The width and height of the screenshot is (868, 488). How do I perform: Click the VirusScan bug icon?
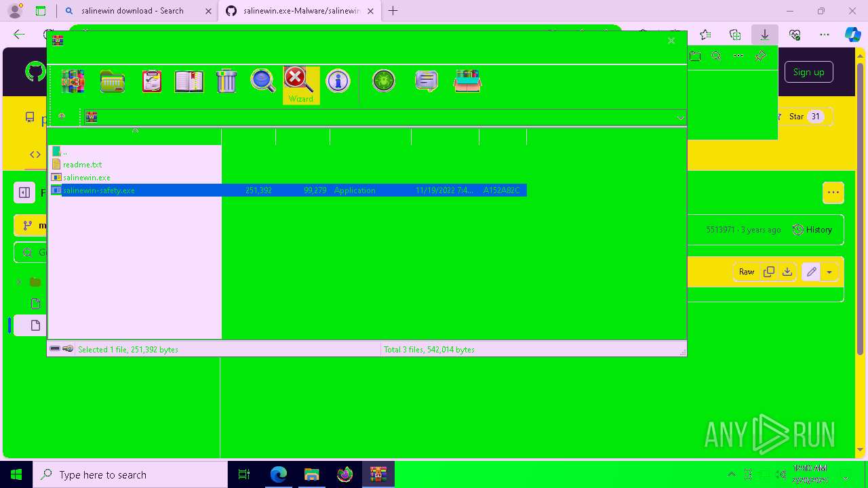pos(384,81)
